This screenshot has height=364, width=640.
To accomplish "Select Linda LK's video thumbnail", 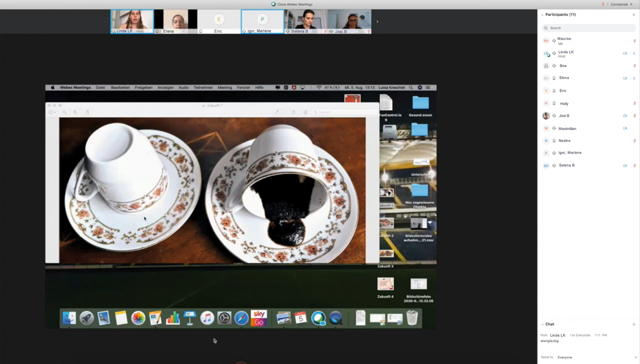I will point(132,21).
